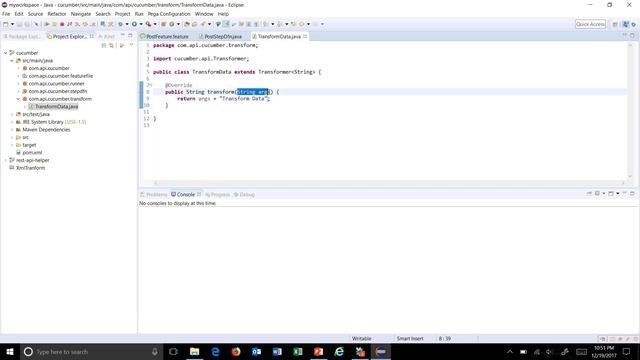
Task: Expand the com.api.cucumber.runner package
Action: click(18, 84)
